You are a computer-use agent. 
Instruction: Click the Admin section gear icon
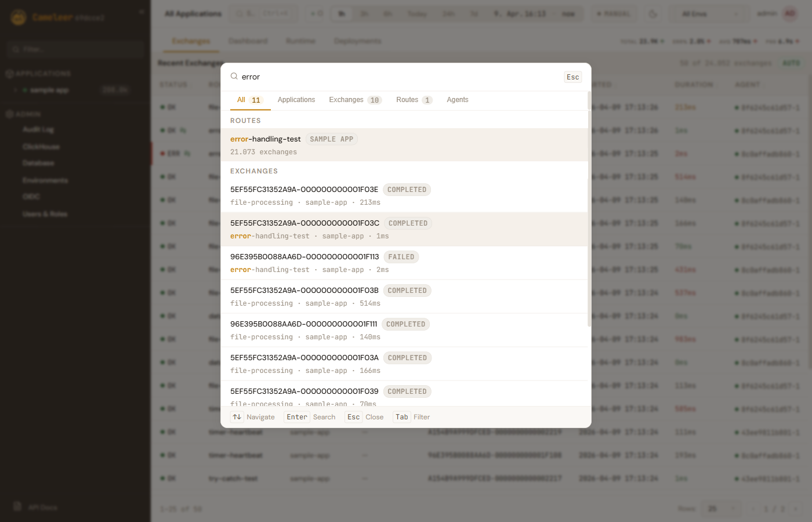(x=9, y=114)
